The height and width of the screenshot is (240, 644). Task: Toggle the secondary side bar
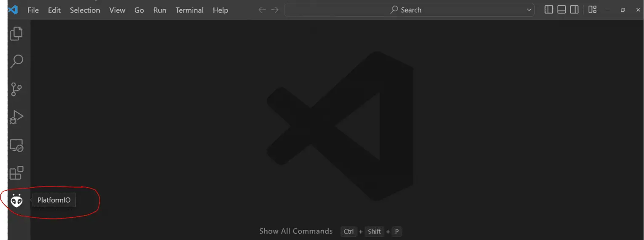(574, 10)
